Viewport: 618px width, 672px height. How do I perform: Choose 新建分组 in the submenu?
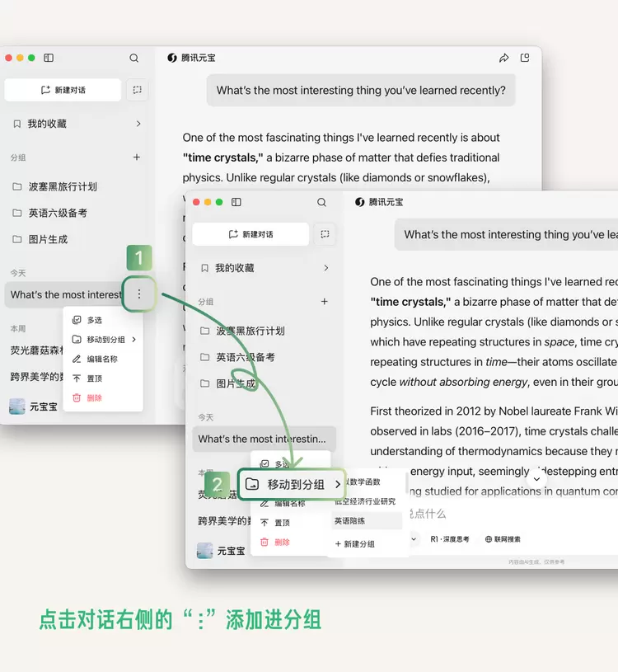tap(355, 544)
